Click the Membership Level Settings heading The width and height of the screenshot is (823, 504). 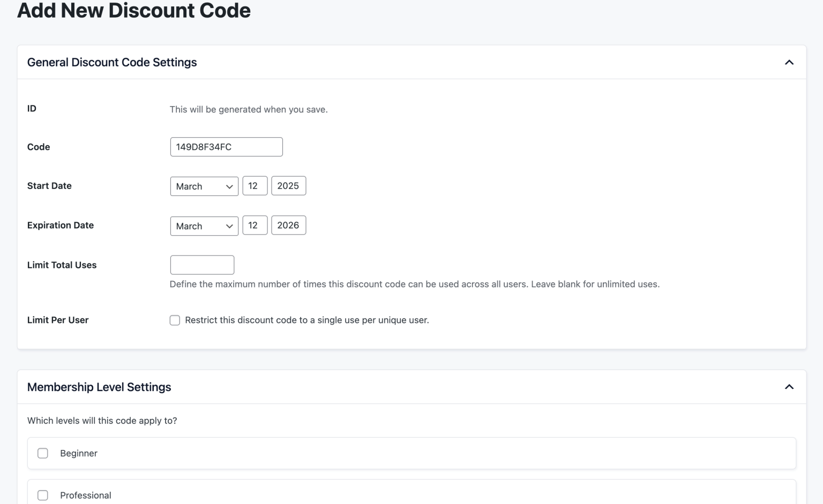point(99,387)
